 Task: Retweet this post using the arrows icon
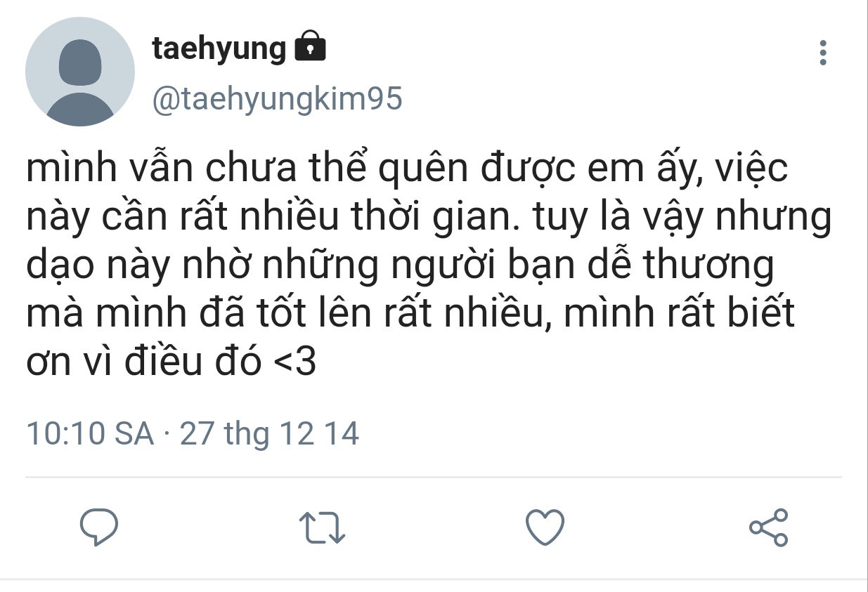coord(322,527)
